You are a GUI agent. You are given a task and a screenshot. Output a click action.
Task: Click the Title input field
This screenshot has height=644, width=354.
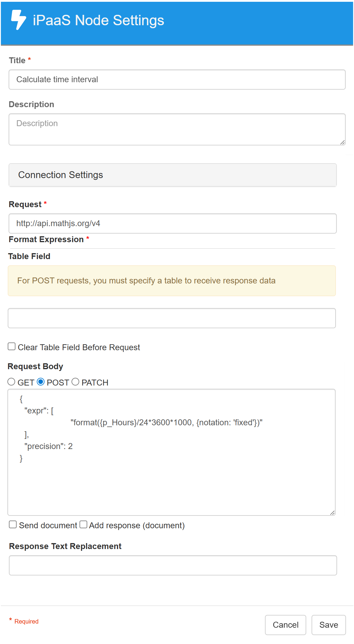(x=177, y=80)
